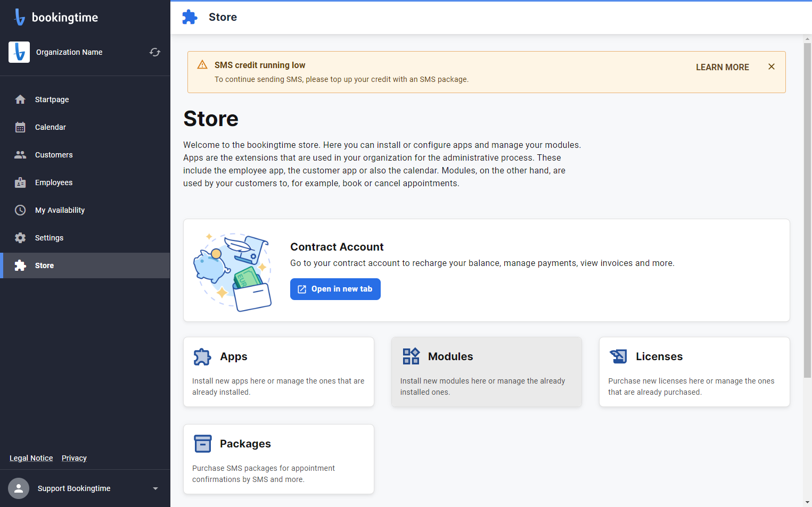Open Settings in the sidebar
The image size is (812, 507).
click(85, 238)
